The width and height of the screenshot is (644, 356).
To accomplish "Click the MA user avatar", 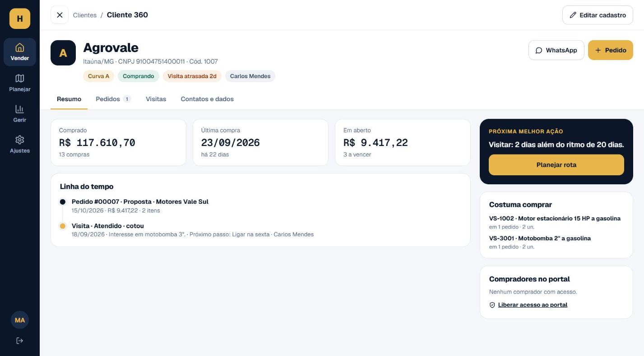I will [20, 320].
